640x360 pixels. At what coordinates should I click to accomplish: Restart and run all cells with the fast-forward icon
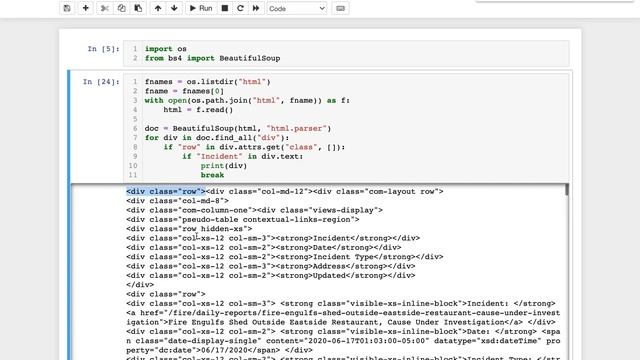(256, 8)
